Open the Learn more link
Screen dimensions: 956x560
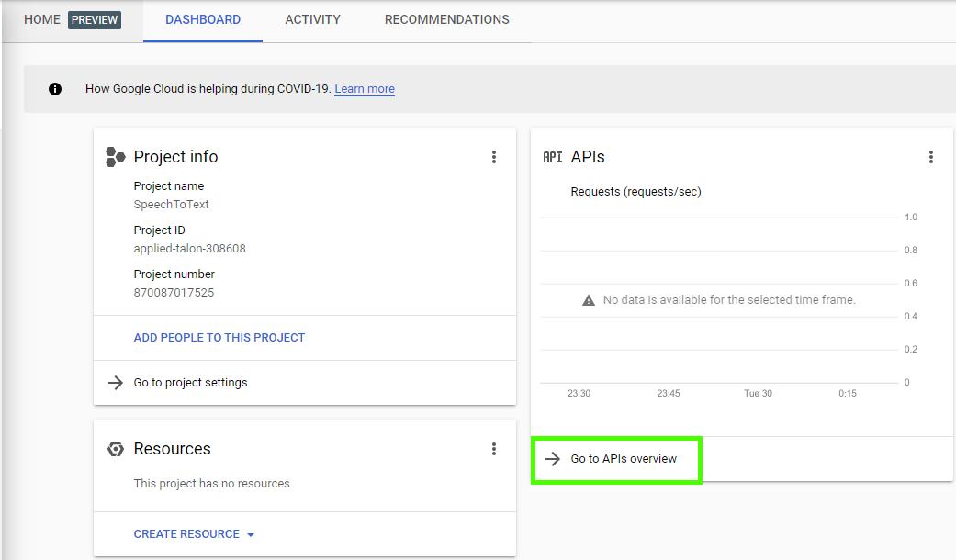click(365, 88)
